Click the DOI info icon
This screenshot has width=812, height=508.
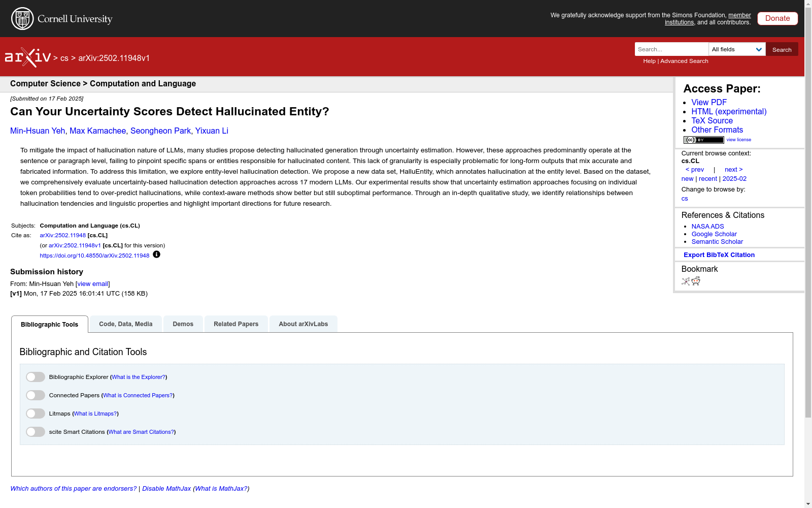(156, 255)
